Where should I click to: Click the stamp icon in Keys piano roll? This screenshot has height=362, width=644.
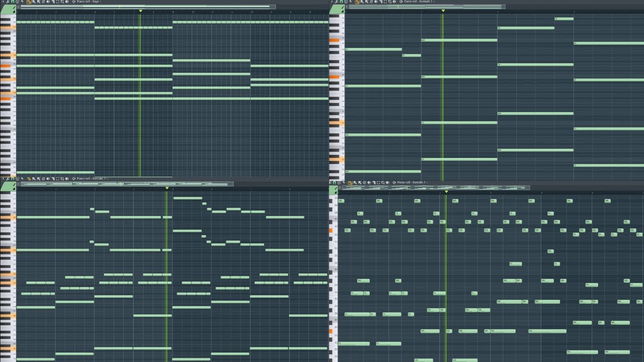coord(17,2)
